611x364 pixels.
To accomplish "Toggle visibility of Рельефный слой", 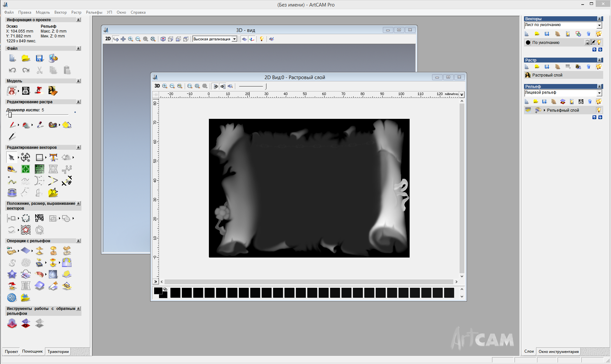I will coord(599,110).
